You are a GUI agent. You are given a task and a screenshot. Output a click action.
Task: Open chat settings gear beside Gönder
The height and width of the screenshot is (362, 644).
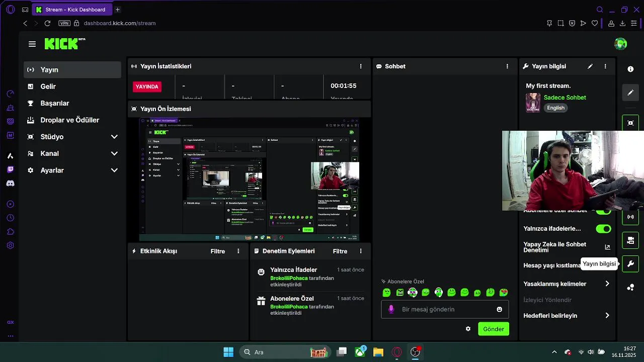click(468, 329)
